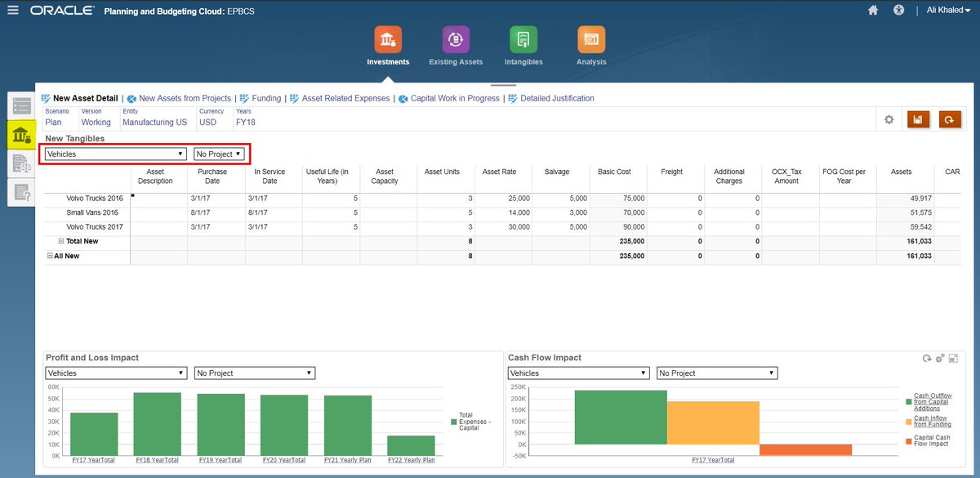Screen dimensions: 980x478
Task: Click the FY22 Yearly Plan bar
Action: pyautogui.click(x=411, y=445)
